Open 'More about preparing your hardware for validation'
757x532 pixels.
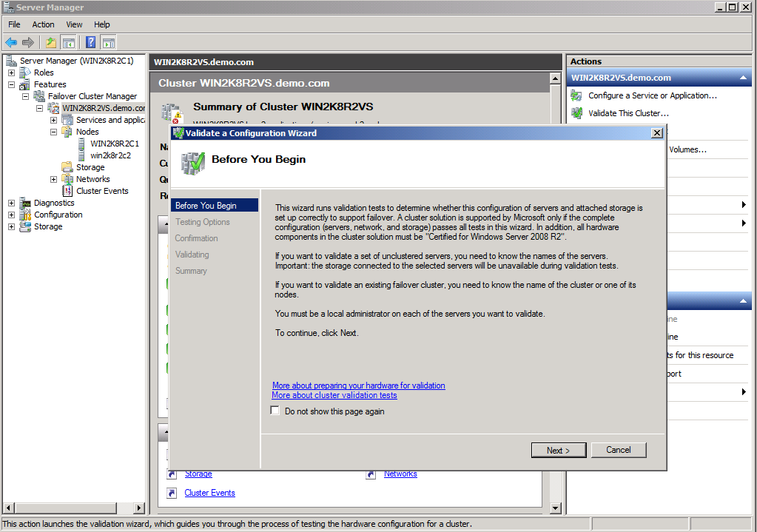click(x=359, y=385)
